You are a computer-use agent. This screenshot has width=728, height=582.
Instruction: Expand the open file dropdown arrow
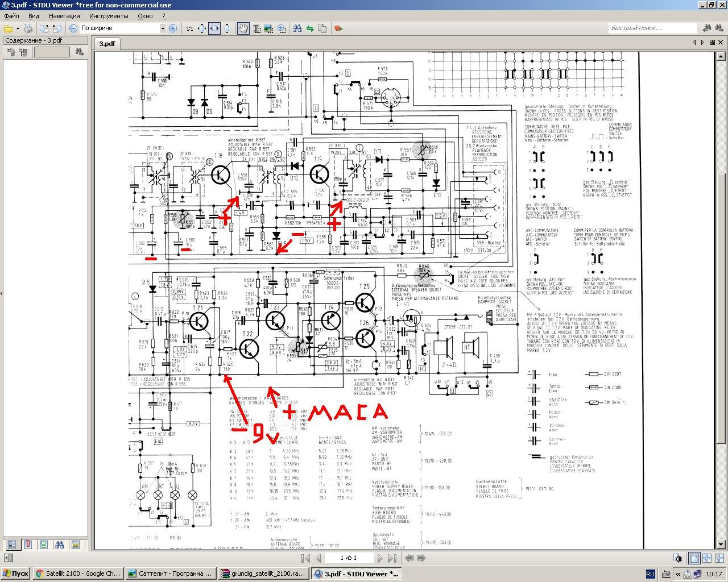[18, 28]
